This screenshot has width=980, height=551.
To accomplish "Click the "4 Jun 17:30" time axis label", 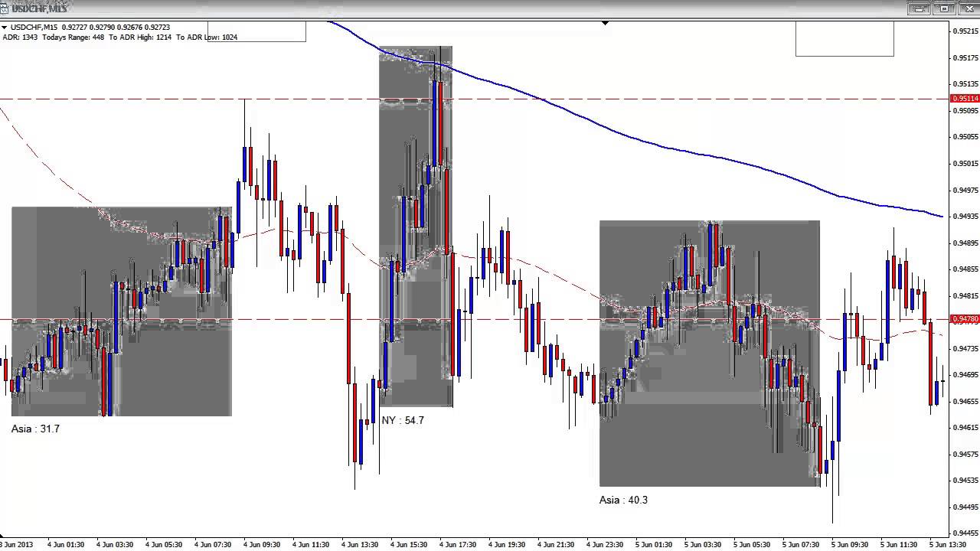I will coord(458,545).
